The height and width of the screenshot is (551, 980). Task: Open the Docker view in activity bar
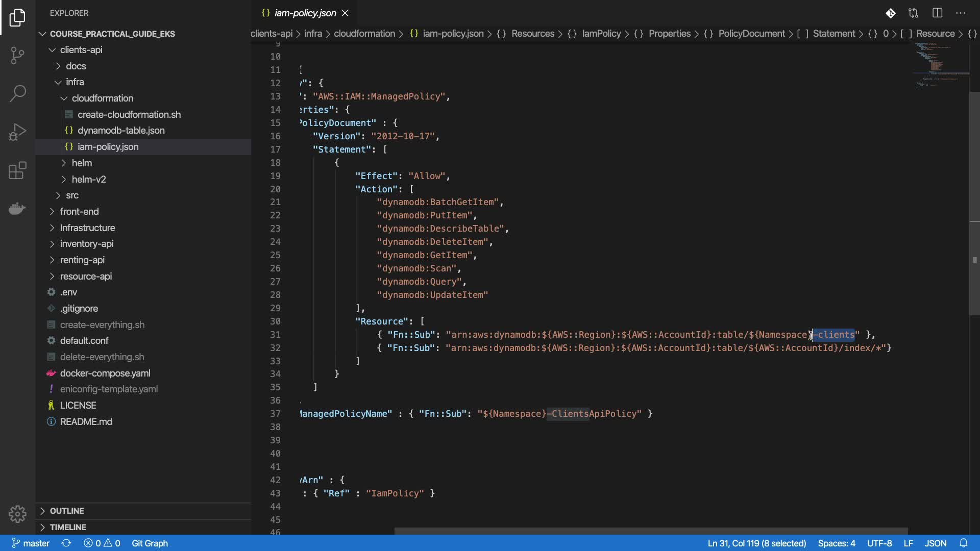[x=17, y=209]
